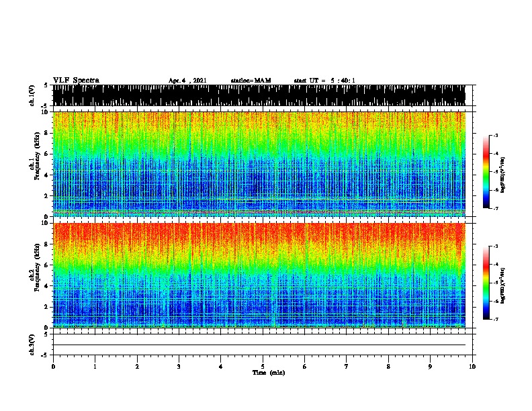Click time axis tick label "5"

[x=263, y=366]
